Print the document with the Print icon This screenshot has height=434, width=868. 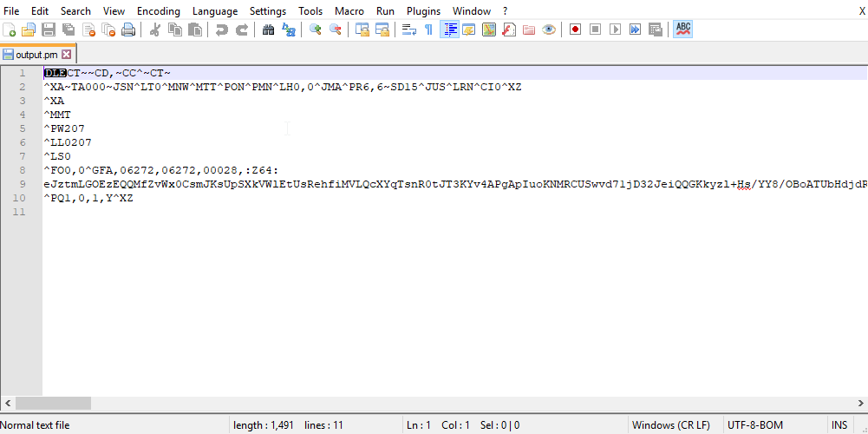[128, 30]
